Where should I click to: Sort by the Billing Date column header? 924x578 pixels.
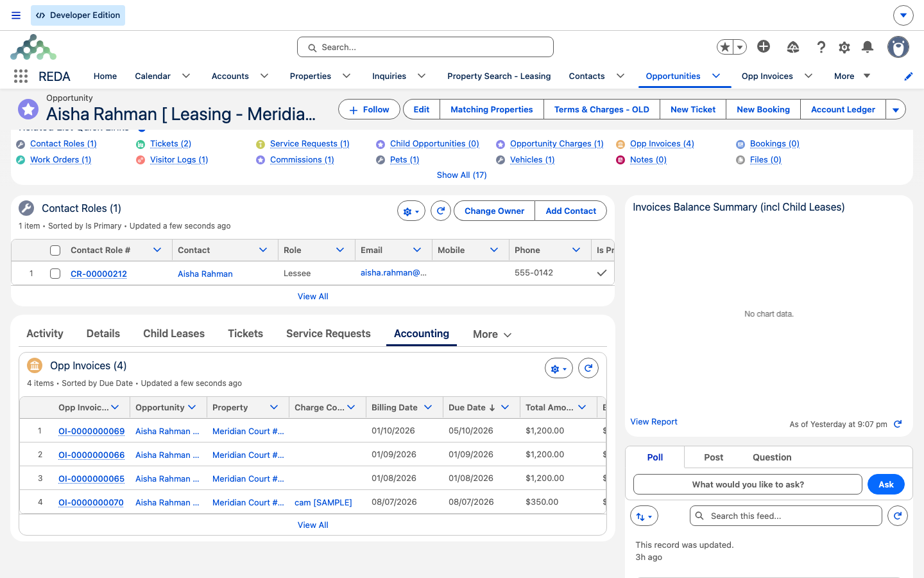[x=395, y=407]
